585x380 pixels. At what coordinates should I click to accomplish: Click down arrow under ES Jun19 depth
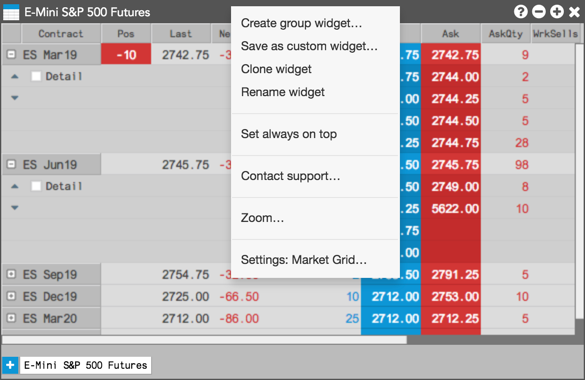[x=15, y=208]
